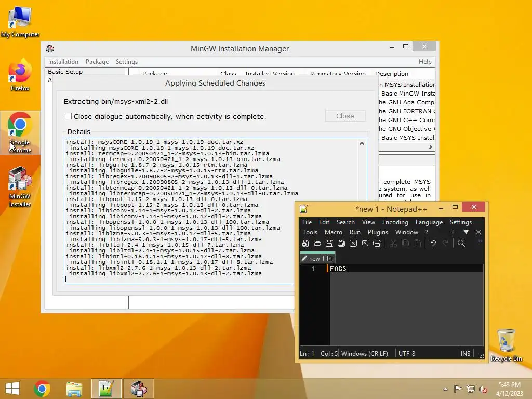Viewport: 532px width, 399px height.
Task: Click the Close button in Applying Scheduled Changes
Action: pyautogui.click(x=345, y=116)
